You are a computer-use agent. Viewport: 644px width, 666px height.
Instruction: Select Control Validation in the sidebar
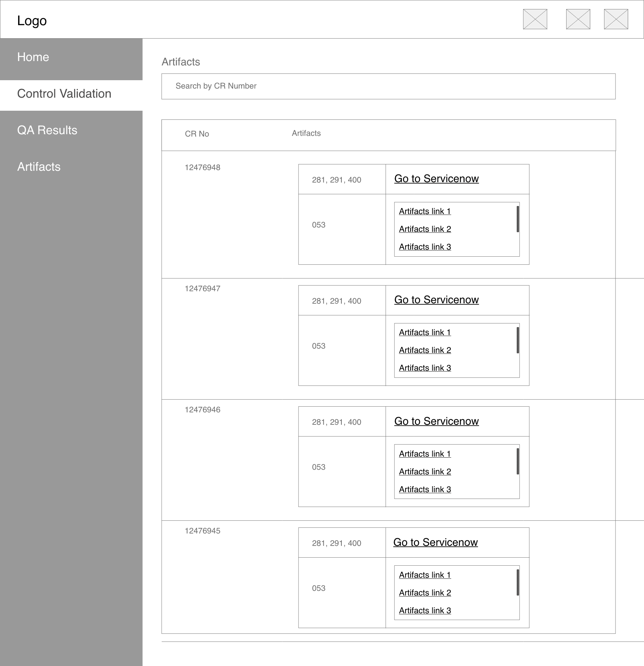click(64, 94)
